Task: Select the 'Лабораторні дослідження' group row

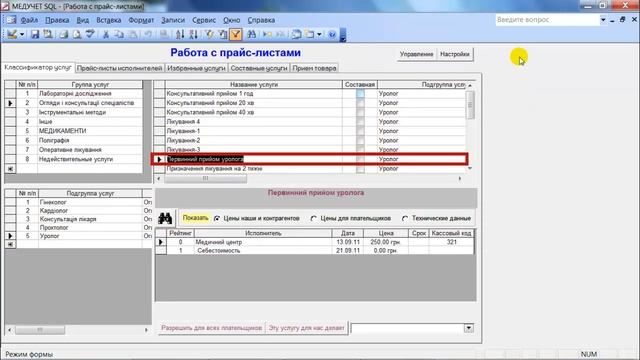Action: (x=74, y=93)
